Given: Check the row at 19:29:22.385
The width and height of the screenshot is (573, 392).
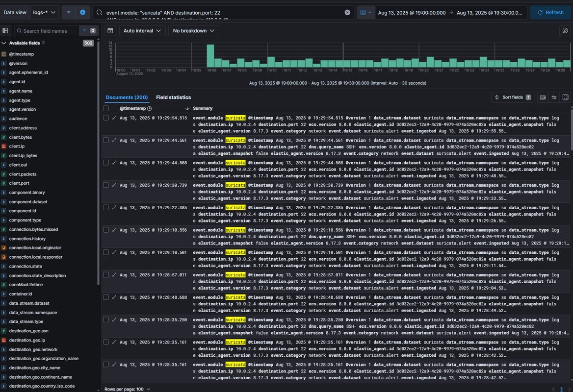Looking at the screenshot, I should [x=106, y=208].
